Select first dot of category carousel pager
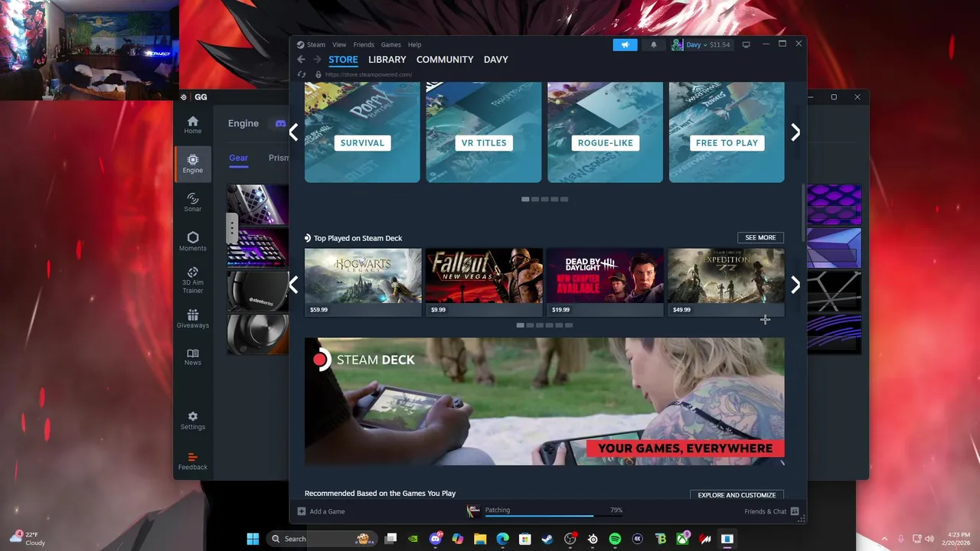The height and width of the screenshot is (551, 980). click(525, 199)
